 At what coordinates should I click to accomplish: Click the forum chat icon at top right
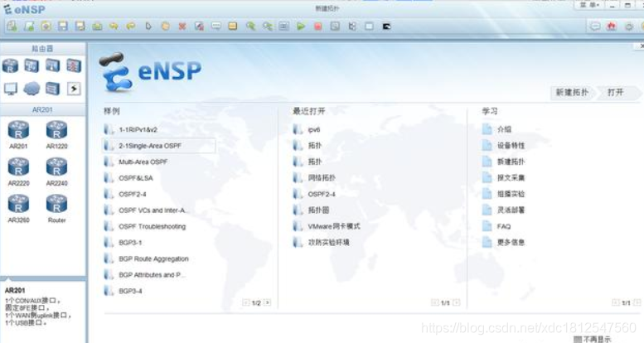pyautogui.click(x=595, y=27)
